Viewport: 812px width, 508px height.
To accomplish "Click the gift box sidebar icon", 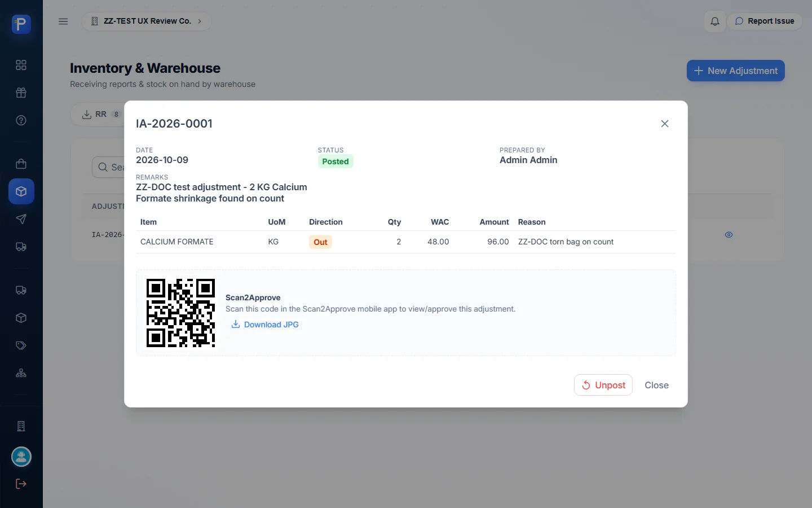I will (21, 93).
